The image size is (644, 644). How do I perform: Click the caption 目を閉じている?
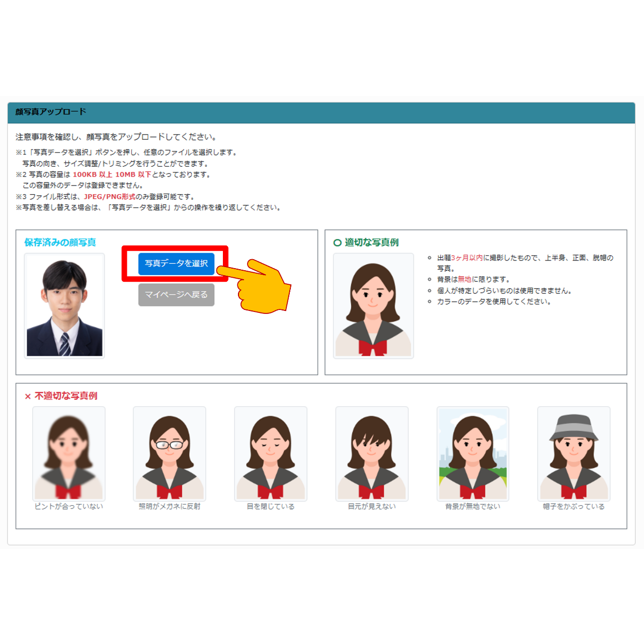271,507
